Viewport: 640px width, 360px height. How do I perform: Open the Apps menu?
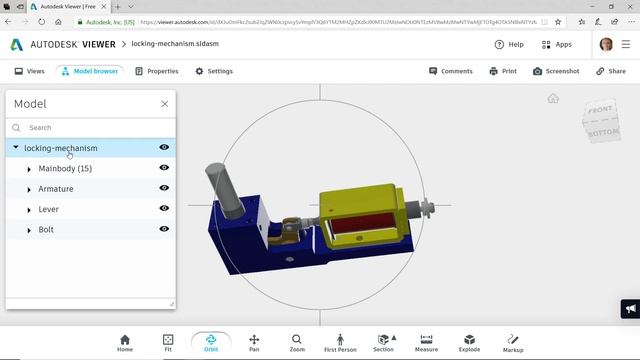pos(557,44)
